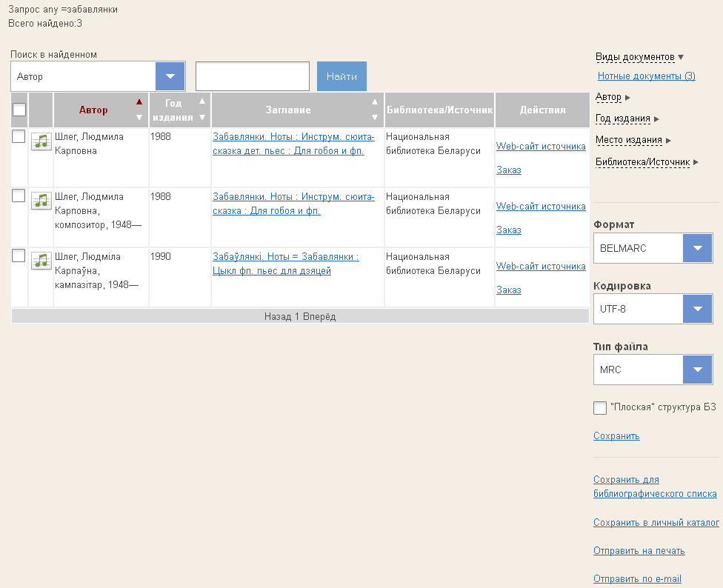Screen dimensions: 723x588
Task: Sort the Заглавие column descending
Action: tap(374, 117)
